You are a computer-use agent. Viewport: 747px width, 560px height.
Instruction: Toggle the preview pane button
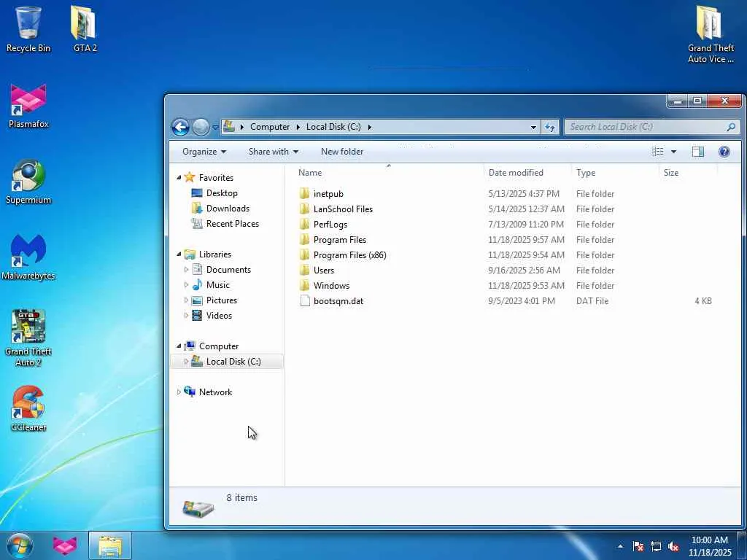pos(698,152)
